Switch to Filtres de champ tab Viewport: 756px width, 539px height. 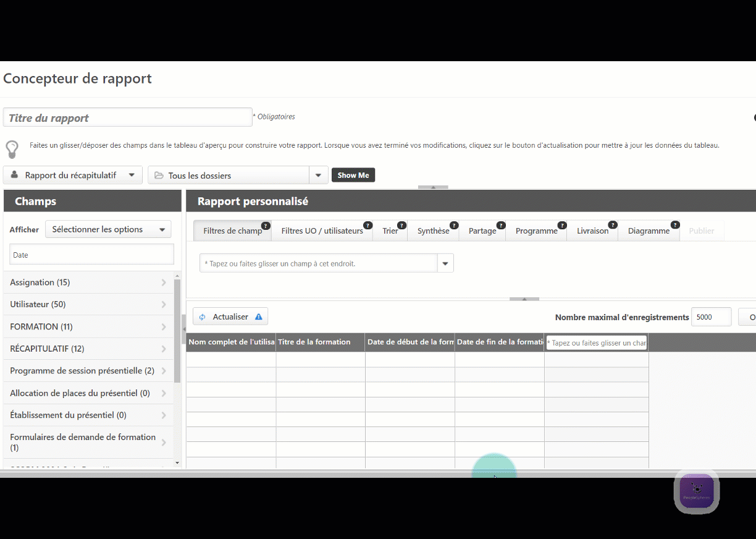click(x=233, y=231)
